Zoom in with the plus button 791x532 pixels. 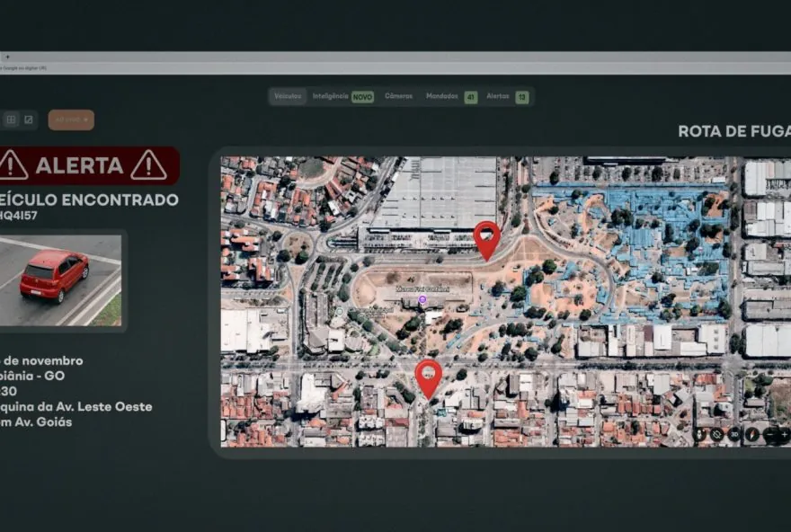[784, 434]
